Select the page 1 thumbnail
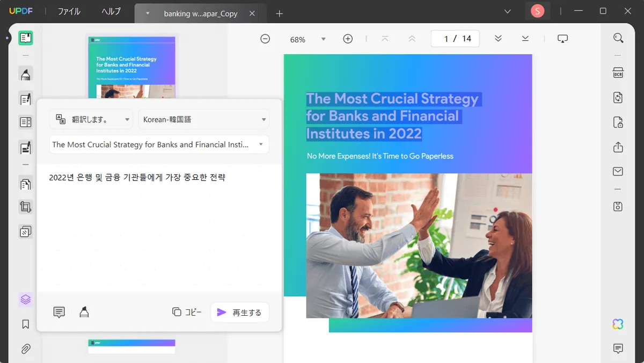The height and width of the screenshot is (363, 644). pyautogui.click(x=131, y=68)
